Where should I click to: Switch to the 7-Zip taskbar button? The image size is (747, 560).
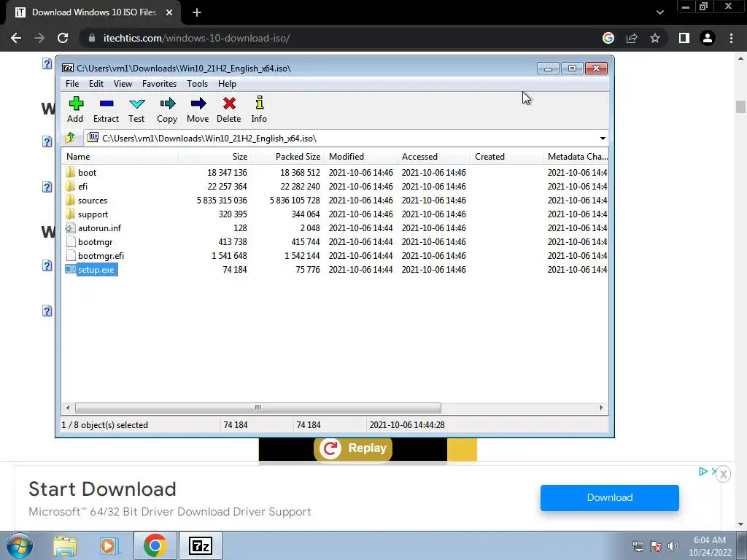(200, 545)
